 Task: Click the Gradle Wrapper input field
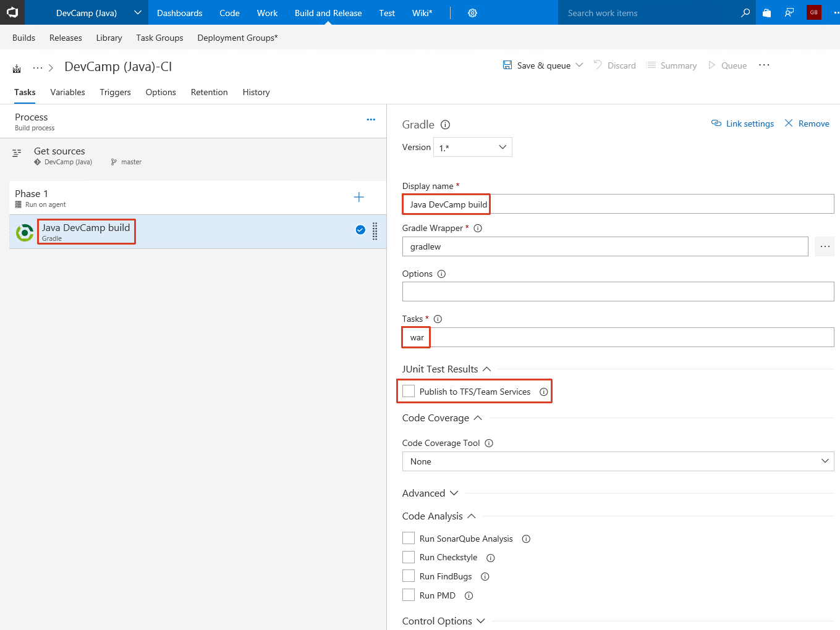tap(605, 246)
